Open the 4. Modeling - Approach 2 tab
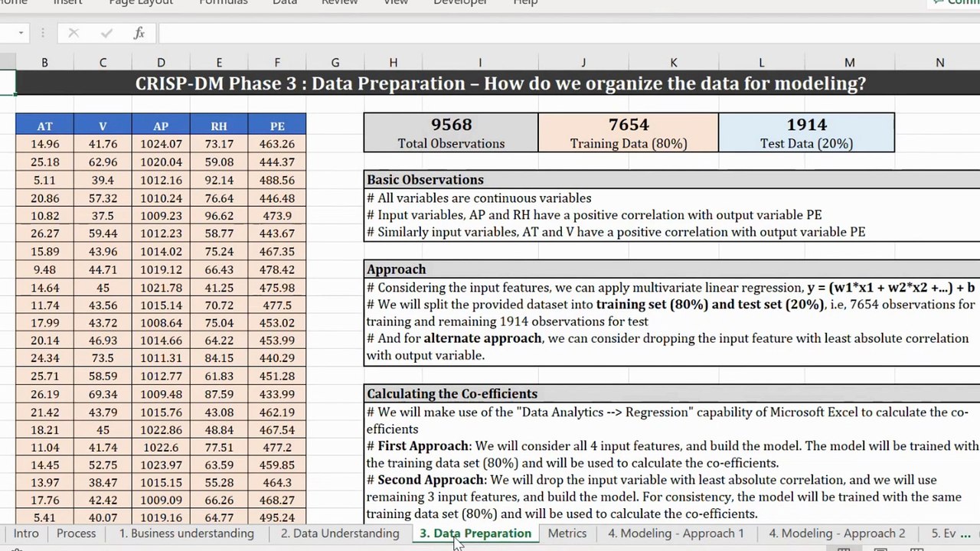980x551 pixels. click(x=837, y=533)
